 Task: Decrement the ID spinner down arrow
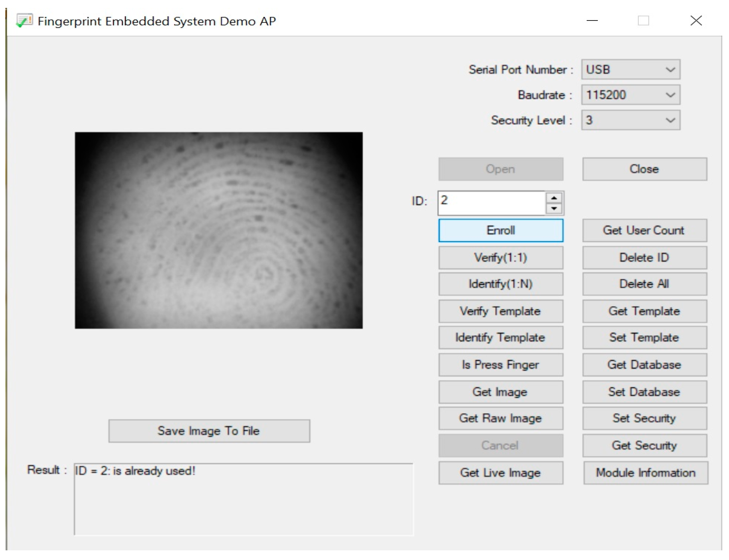pos(554,209)
